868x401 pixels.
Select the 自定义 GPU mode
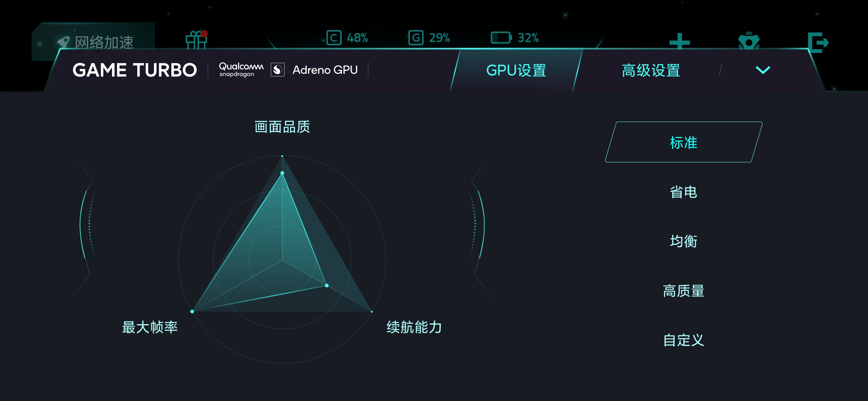coord(684,340)
